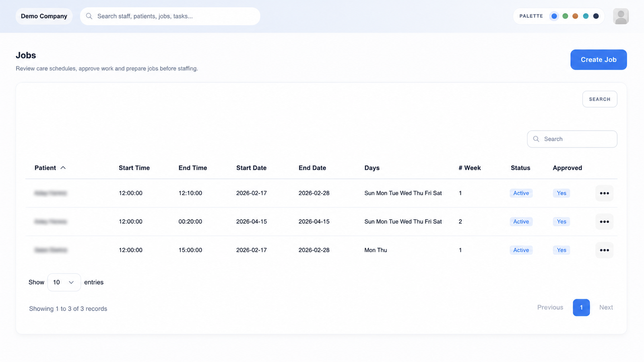Click the 15:00:00 end time cell
Viewport: 644px width, 362px height.
[190, 250]
